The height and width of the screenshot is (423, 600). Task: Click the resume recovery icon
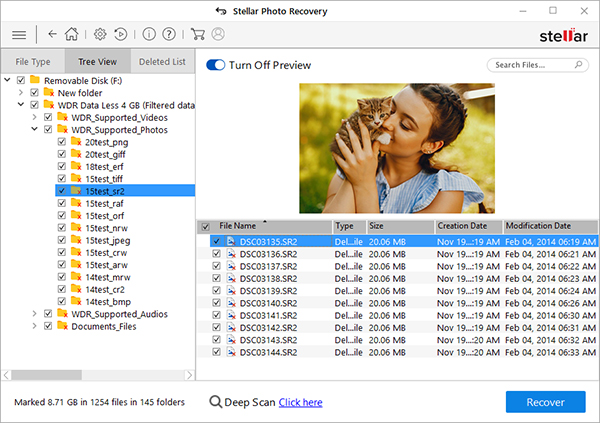tap(120, 34)
